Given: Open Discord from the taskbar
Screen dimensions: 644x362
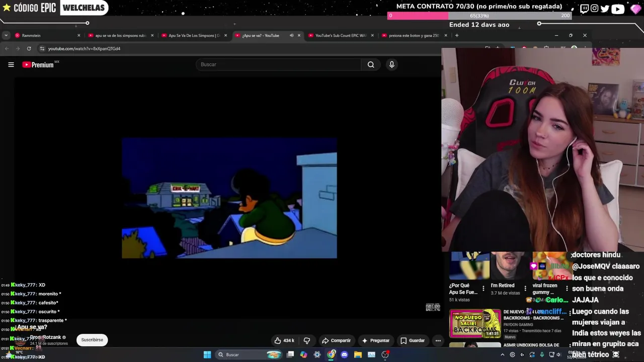Looking at the screenshot, I should click(x=344, y=354).
